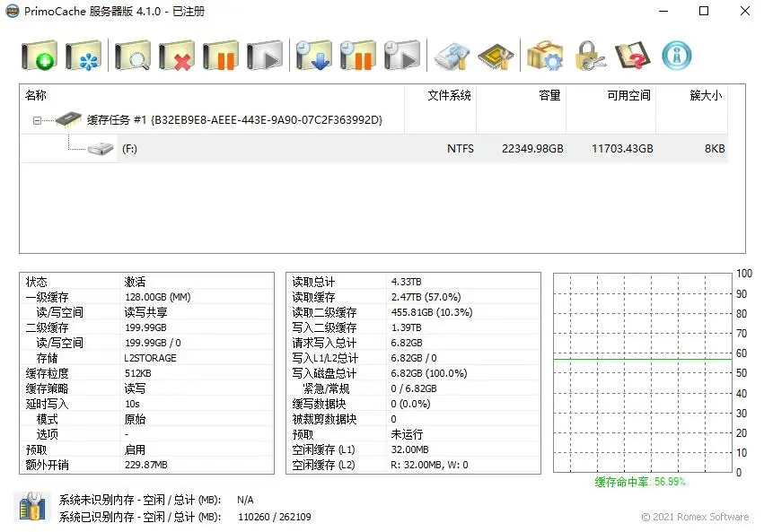Screen dimensions: 764x532
Task: Open the help book icon
Action: pyautogui.click(x=633, y=56)
